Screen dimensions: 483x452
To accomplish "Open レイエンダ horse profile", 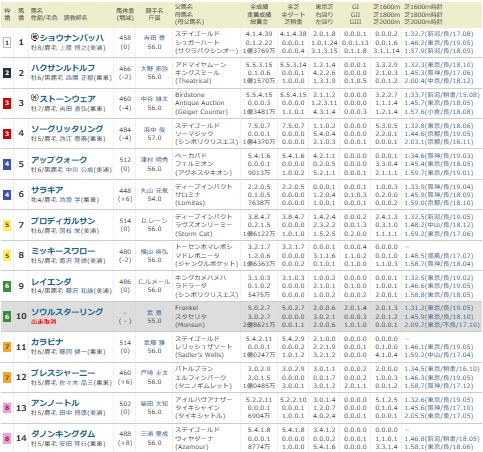I will coord(51,282).
